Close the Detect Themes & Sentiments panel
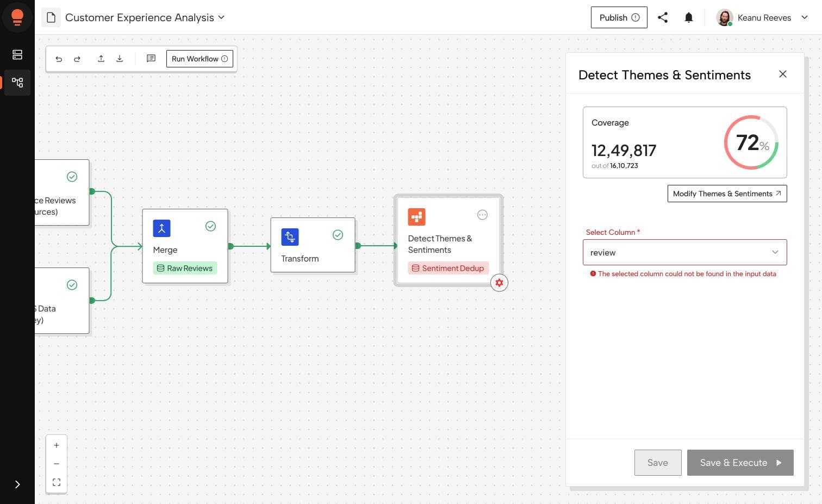The image size is (822, 504). click(783, 74)
